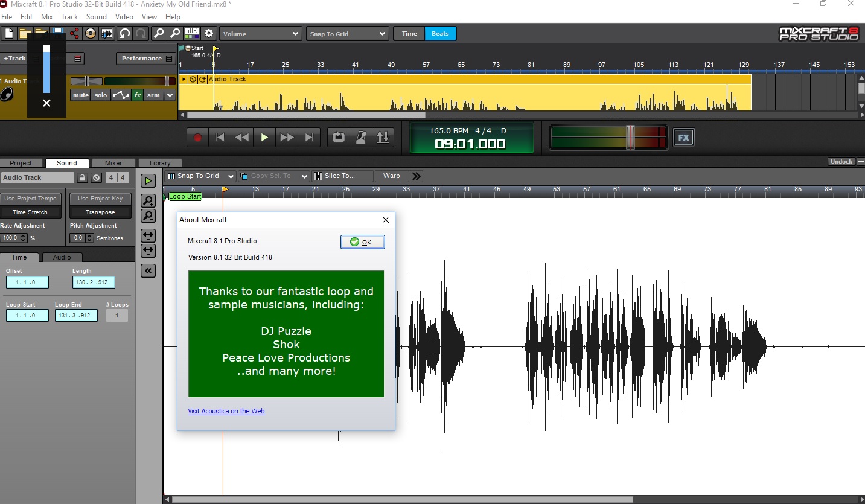Undo the last action

pyautogui.click(x=124, y=34)
